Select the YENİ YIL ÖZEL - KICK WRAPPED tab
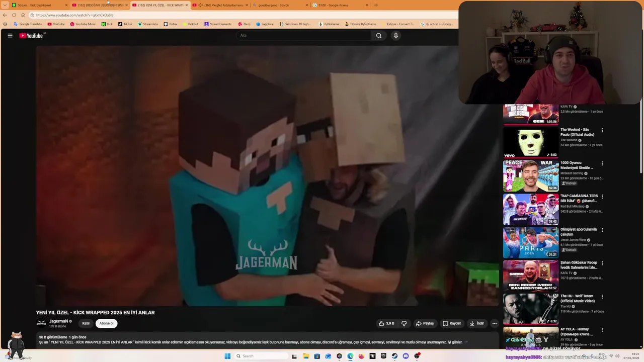The height and width of the screenshot is (362, 644). (160, 5)
